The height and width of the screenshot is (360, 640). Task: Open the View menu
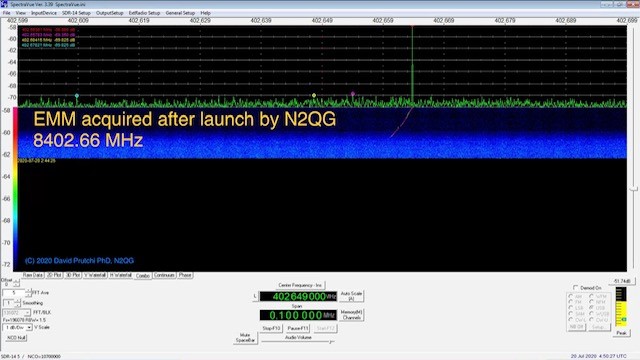20,13
